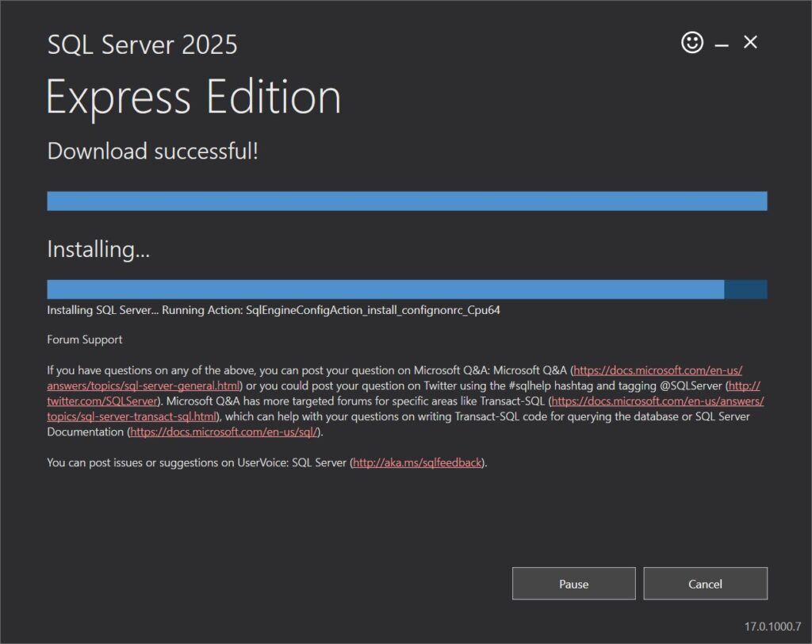Viewport: 812px width, 644px height.
Task: Open the twitter.com/SQLServer link
Action: coord(102,401)
